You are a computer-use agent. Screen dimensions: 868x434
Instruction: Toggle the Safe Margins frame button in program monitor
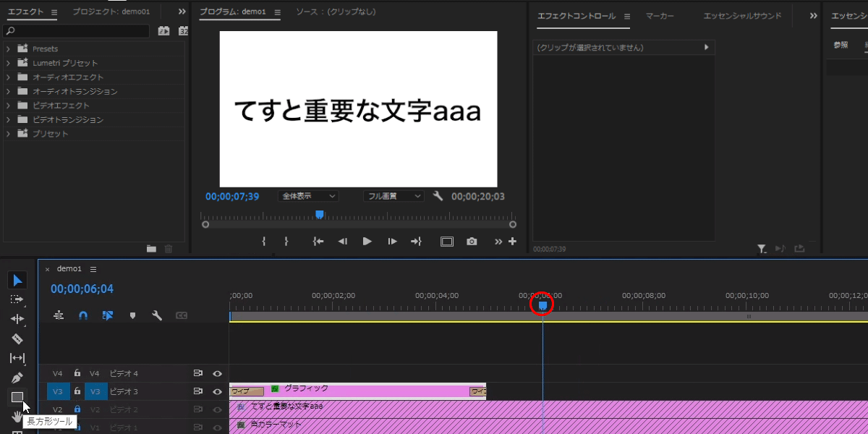pos(447,242)
